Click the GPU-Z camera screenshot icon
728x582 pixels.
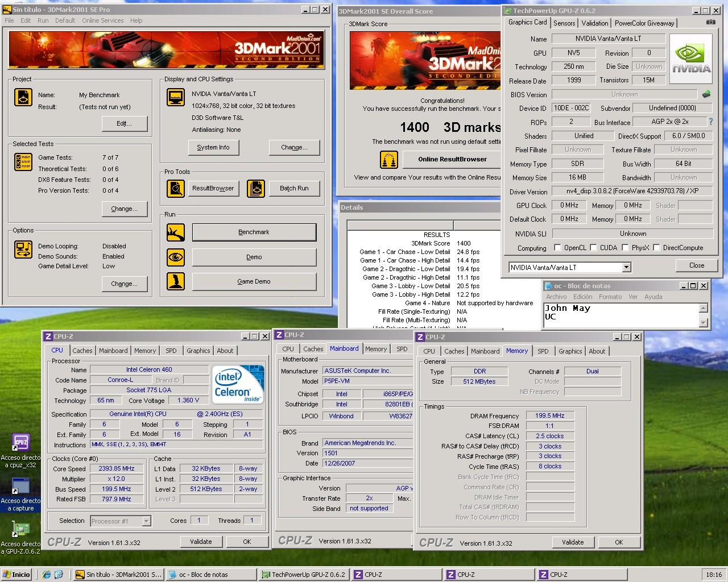point(711,22)
